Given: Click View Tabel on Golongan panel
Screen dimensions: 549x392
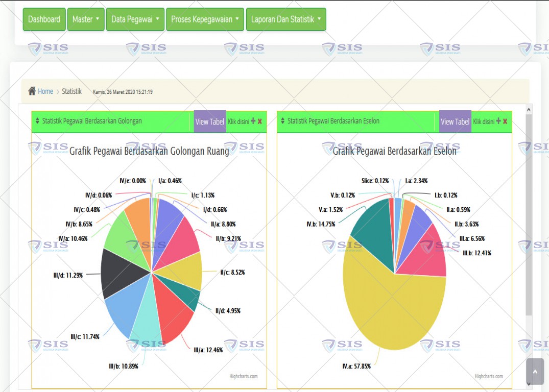Looking at the screenshot, I should [x=210, y=121].
